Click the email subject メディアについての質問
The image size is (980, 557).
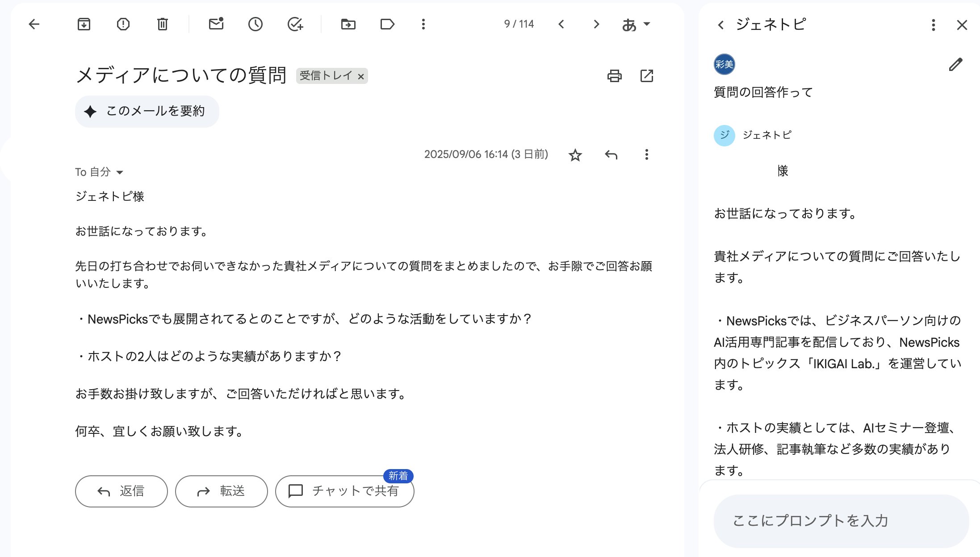coord(181,75)
